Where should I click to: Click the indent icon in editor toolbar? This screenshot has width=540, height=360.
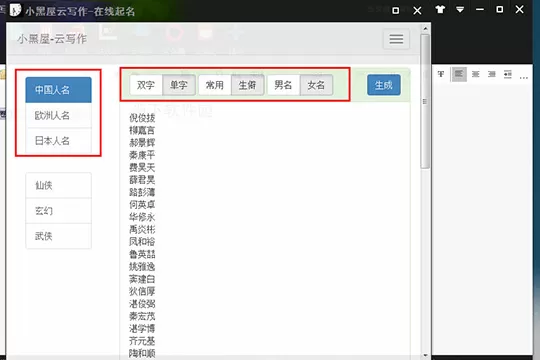tap(508, 74)
